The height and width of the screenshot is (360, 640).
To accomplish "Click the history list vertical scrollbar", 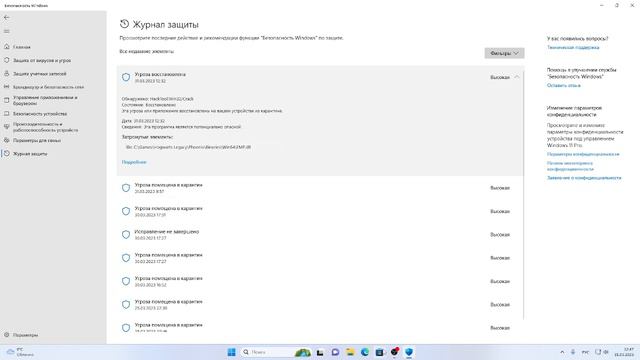I will [524, 194].
